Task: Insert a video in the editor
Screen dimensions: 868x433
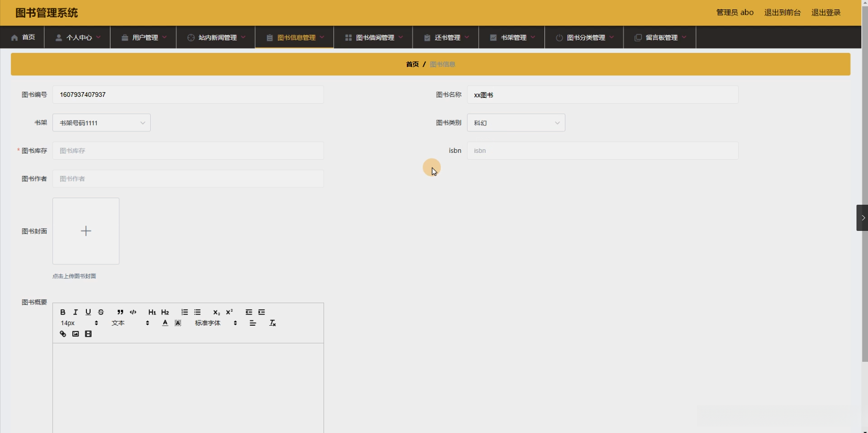Action: 88,334
